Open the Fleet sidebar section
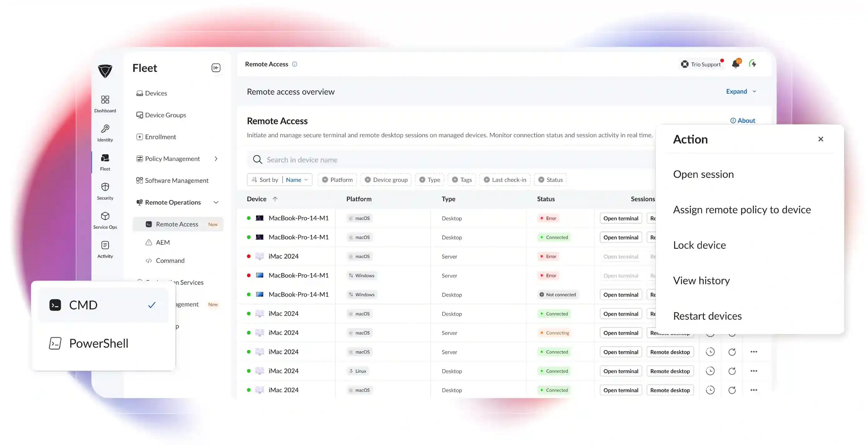 [105, 162]
